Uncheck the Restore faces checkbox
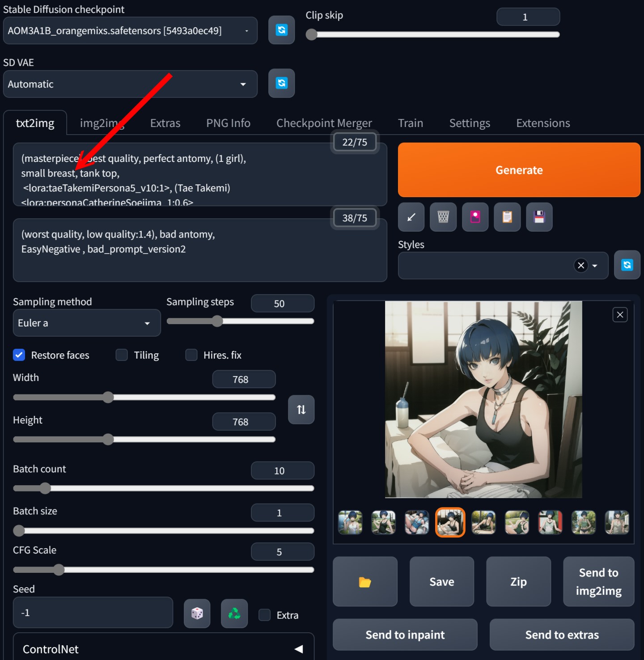This screenshot has height=660, width=644. 19,355
